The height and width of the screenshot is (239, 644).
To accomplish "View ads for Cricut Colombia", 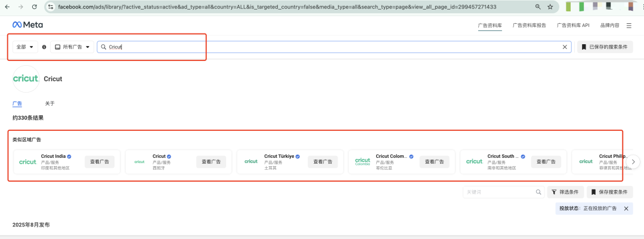I will point(435,162).
